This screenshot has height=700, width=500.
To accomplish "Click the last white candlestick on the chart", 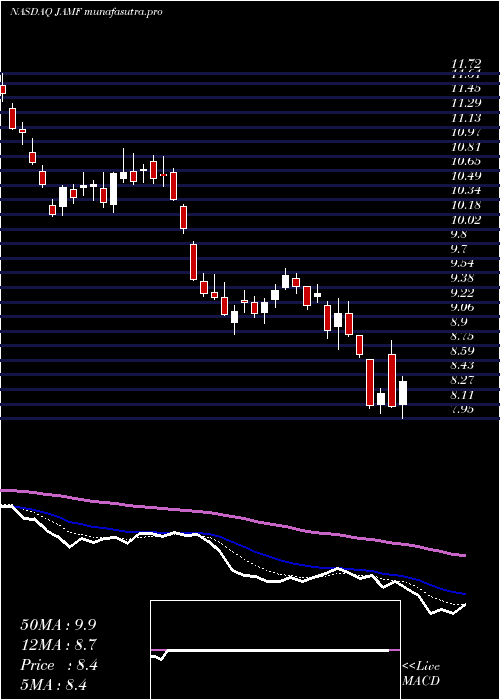I will [403, 393].
